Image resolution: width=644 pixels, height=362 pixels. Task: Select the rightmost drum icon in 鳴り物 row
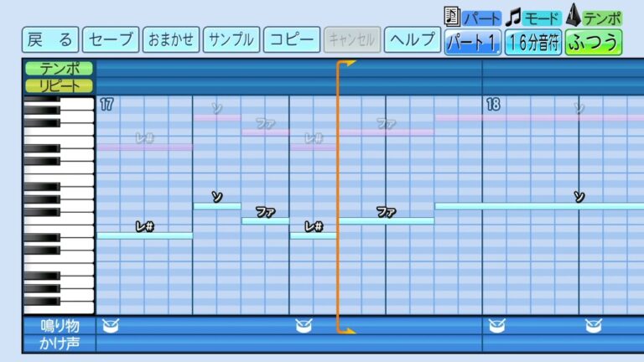point(592,325)
